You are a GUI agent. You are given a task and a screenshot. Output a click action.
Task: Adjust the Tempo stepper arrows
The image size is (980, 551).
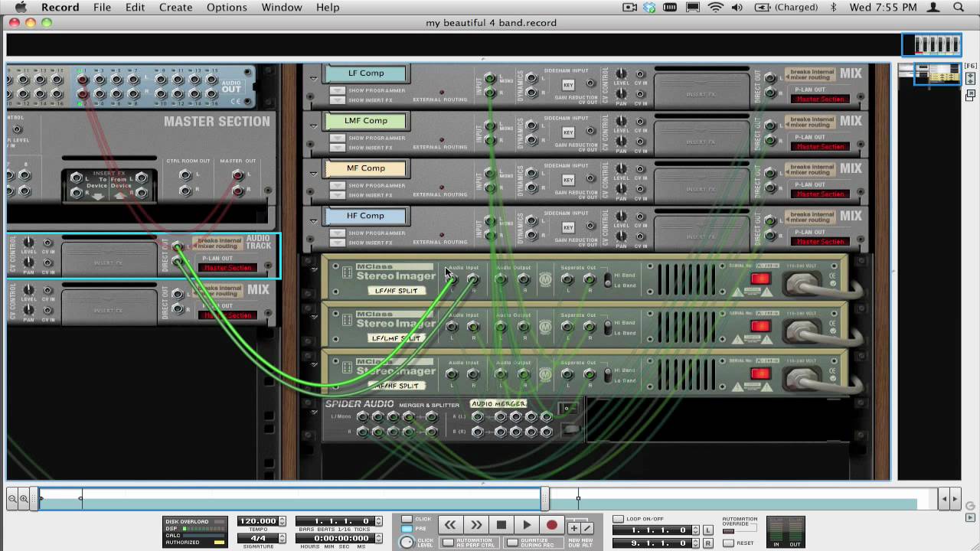pos(282,521)
